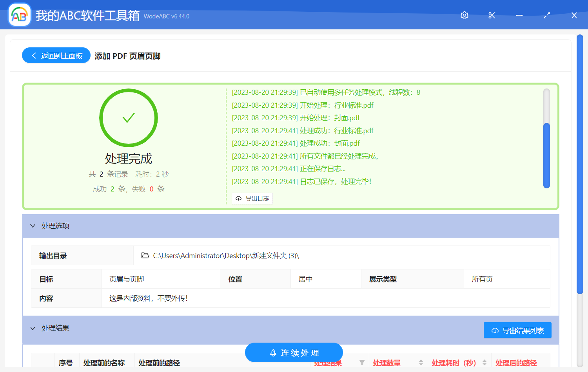
Task: Open output directory path link
Action: click(226, 256)
